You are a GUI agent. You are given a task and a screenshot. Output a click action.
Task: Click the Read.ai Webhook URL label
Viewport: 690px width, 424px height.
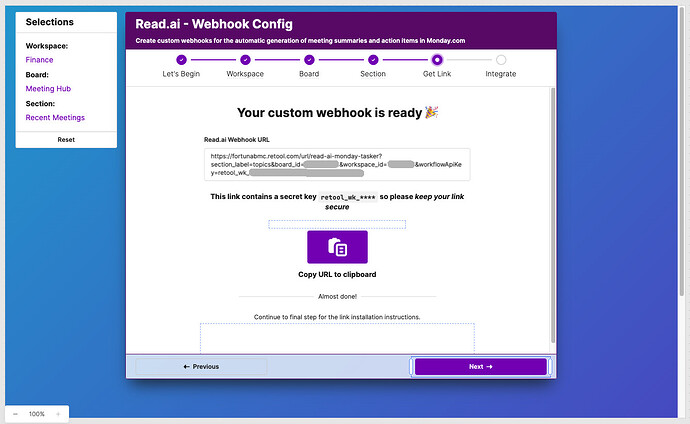point(237,140)
